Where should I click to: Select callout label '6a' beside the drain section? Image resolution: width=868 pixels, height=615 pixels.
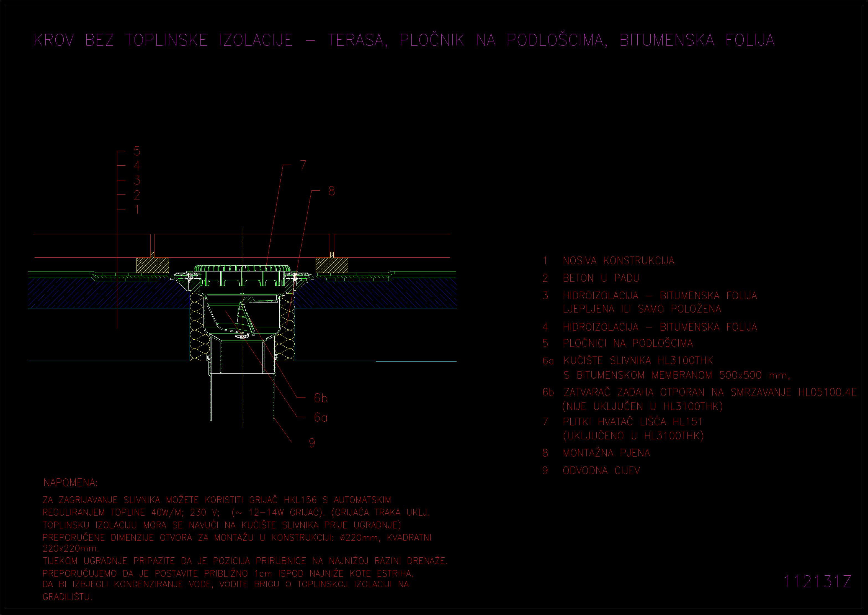(321, 417)
